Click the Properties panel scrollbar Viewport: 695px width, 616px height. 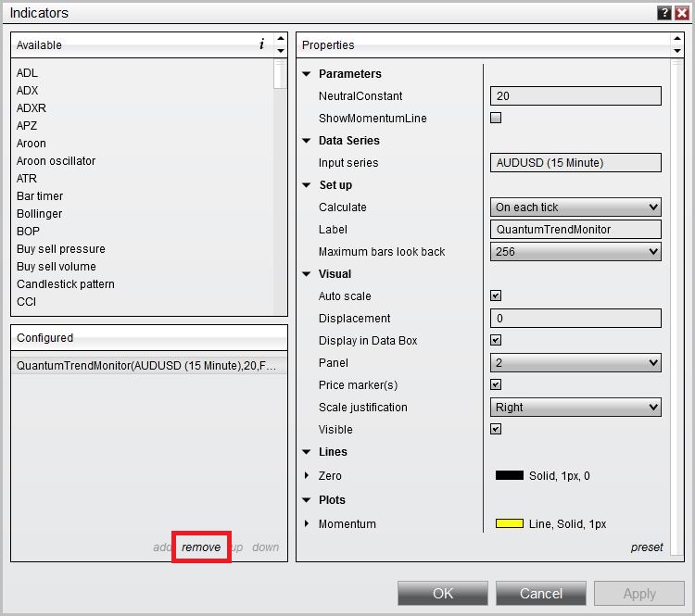tap(676, 306)
